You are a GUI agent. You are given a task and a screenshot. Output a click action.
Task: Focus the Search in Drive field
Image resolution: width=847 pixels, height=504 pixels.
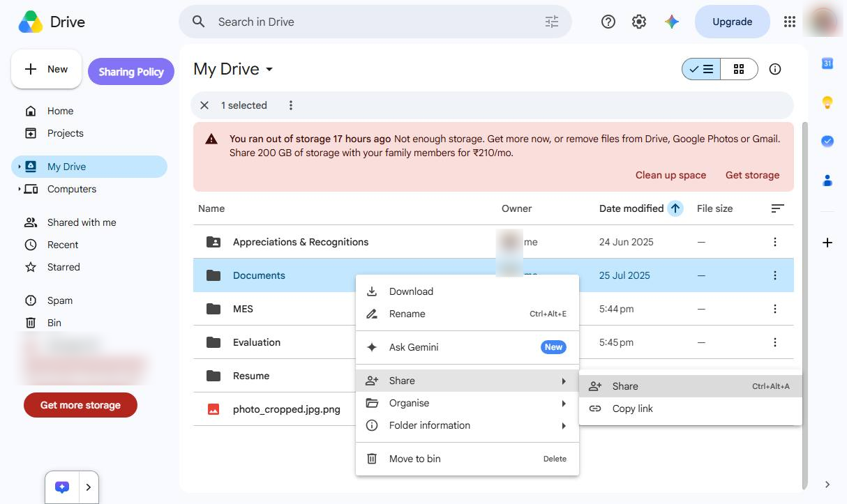tap(377, 22)
